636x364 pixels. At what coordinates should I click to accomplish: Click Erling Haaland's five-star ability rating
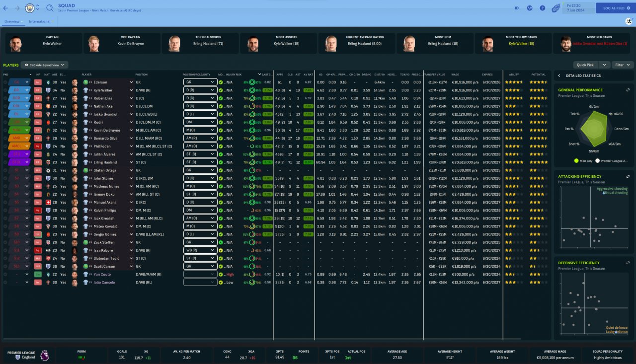point(515,162)
